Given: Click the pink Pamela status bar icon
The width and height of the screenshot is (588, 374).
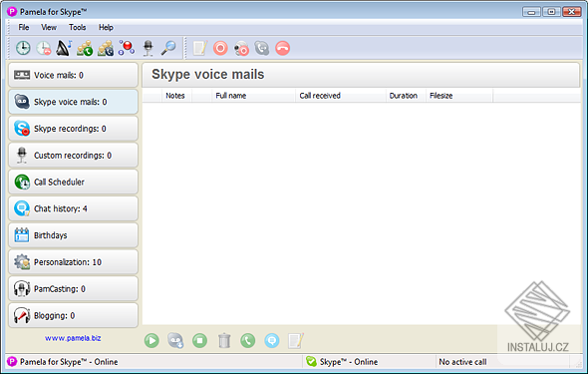Looking at the screenshot, I should pyautogui.click(x=12, y=362).
